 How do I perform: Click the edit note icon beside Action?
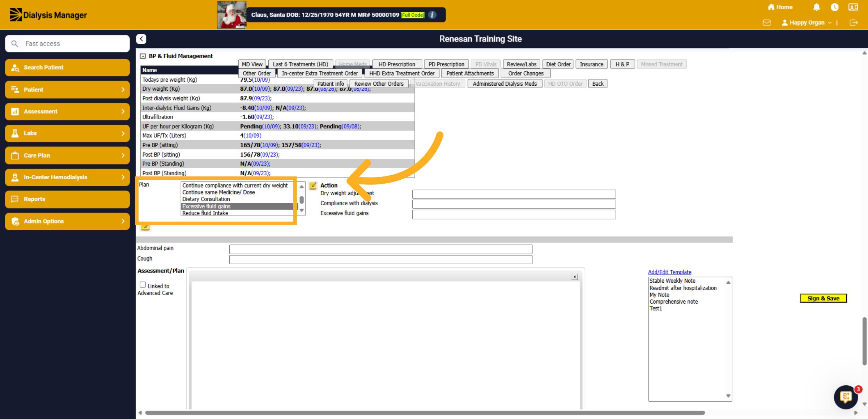[x=313, y=185]
